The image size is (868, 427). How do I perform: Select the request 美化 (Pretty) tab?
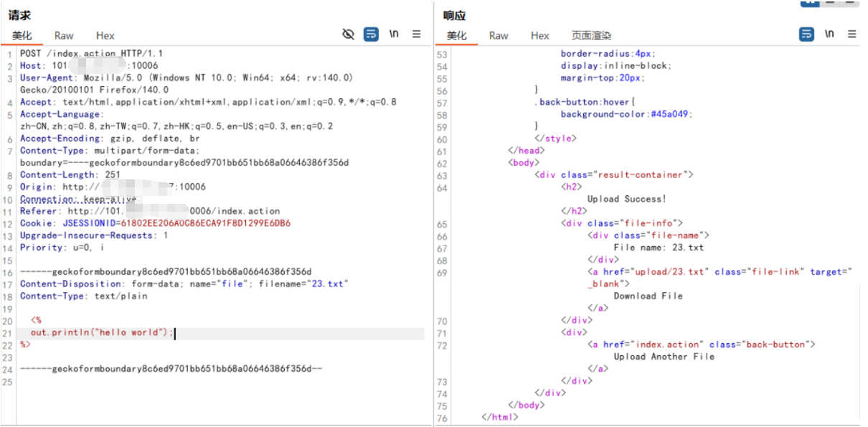[22, 36]
